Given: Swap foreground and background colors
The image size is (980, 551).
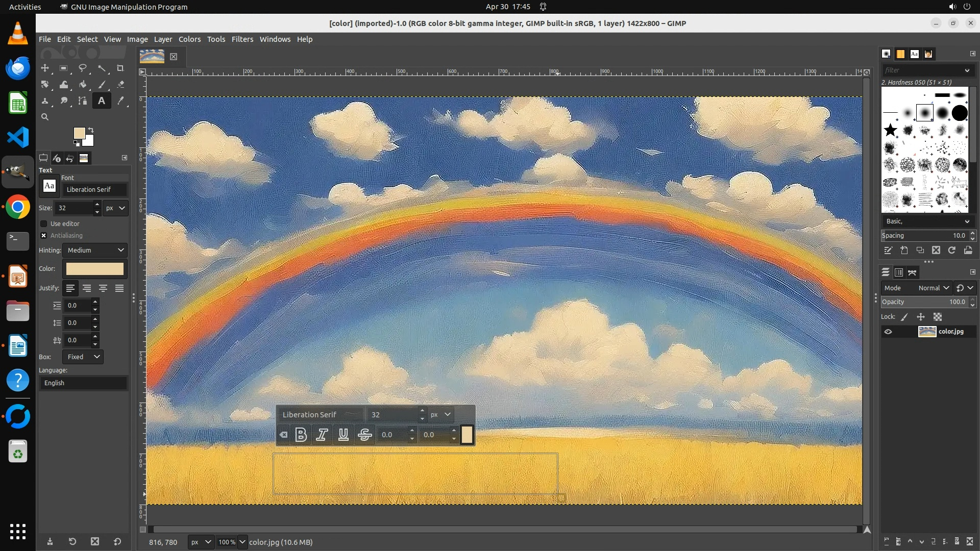Looking at the screenshot, I should pyautogui.click(x=91, y=130).
